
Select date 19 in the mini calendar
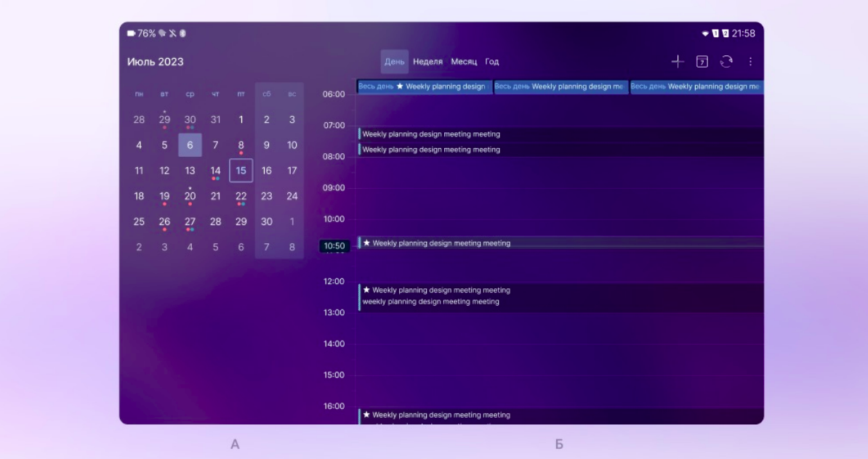(x=164, y=196)
